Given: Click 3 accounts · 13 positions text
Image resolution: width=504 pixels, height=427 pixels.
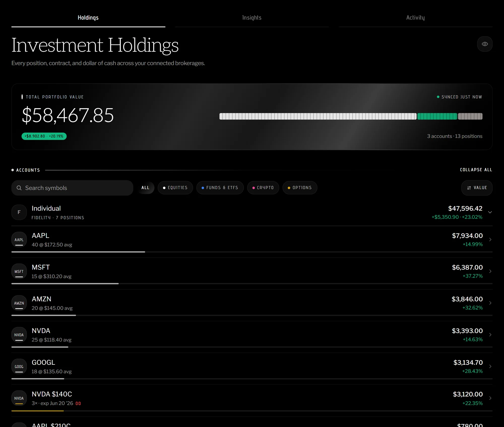Looking at the screenshot, I should point(455,136).
